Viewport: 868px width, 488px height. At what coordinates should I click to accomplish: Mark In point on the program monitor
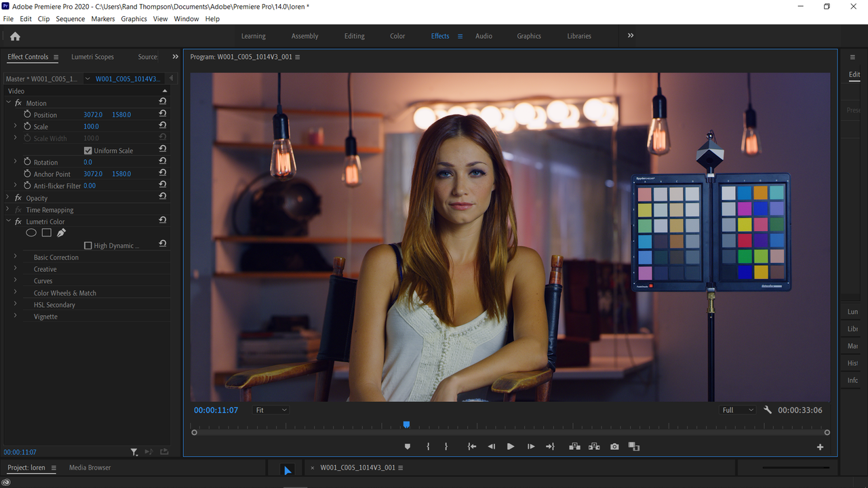coord(428,447)
